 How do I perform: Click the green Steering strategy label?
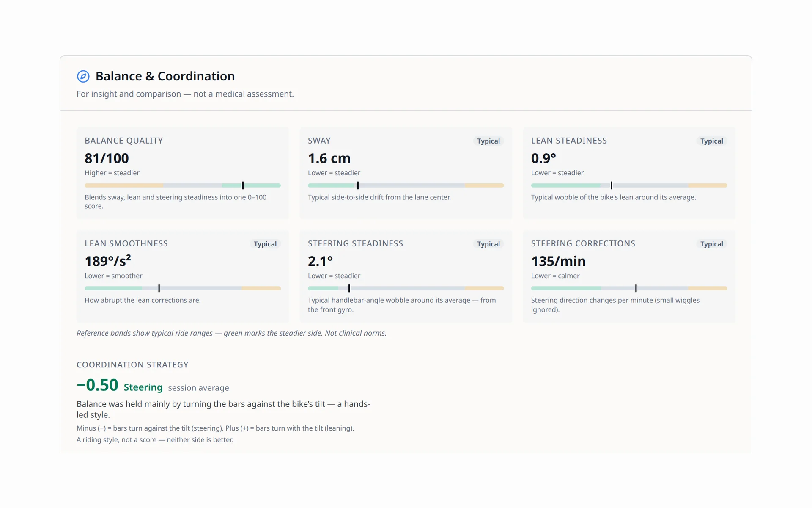143,387
